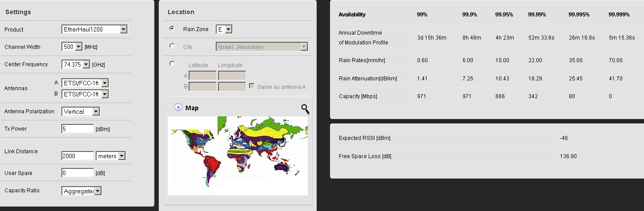
Task: Click antenna A Longitude field
Action: click(232, 76)
